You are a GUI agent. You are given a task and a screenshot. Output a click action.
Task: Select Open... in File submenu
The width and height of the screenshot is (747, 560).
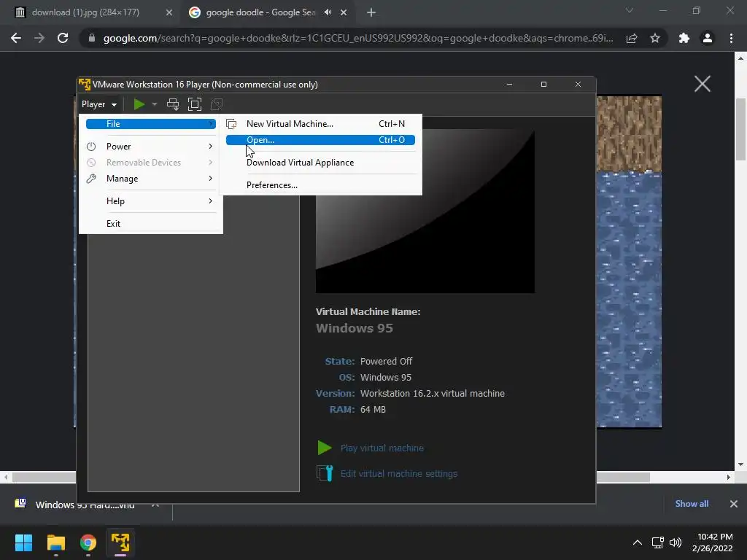tap(321, 140)
